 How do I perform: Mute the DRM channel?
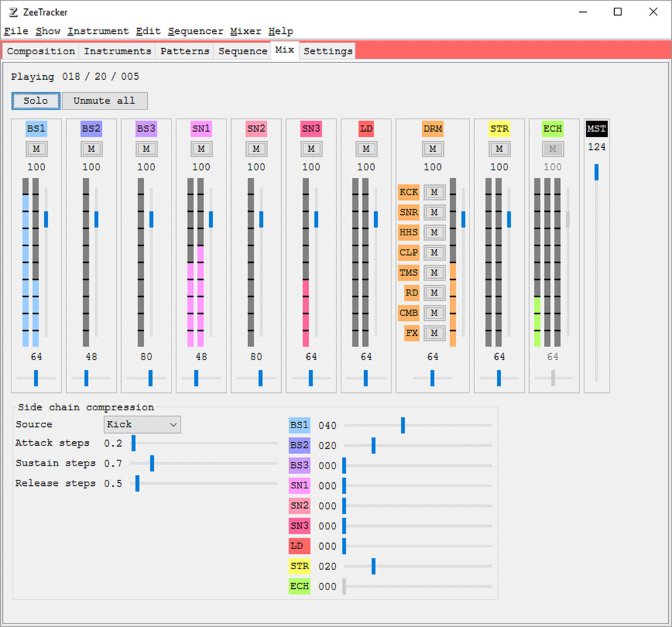(x=433, y=149)
